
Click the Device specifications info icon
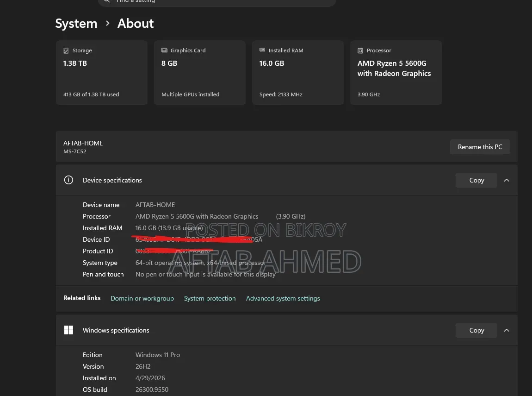click(x=68, y=180)
